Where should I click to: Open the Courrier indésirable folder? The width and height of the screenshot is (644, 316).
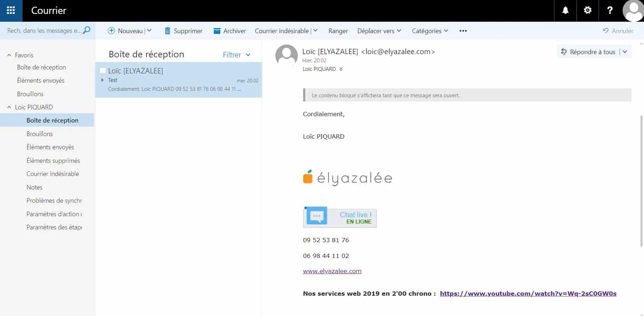pos(53,174)
